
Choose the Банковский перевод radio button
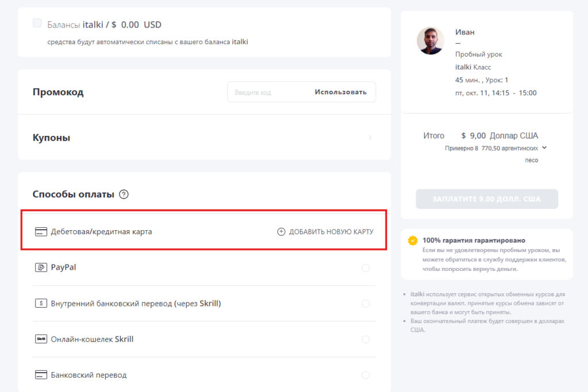click(366, 375)
